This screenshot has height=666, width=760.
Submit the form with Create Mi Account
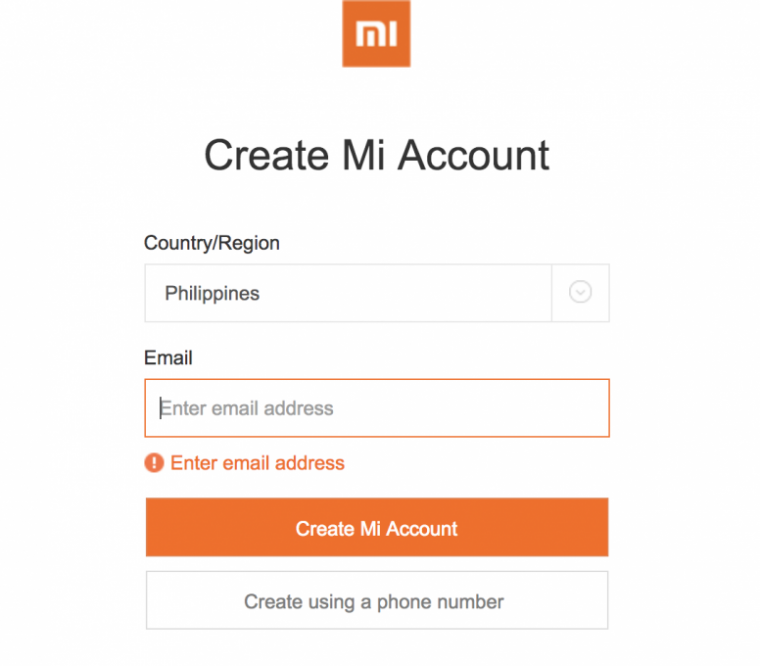tap(376, 528)
